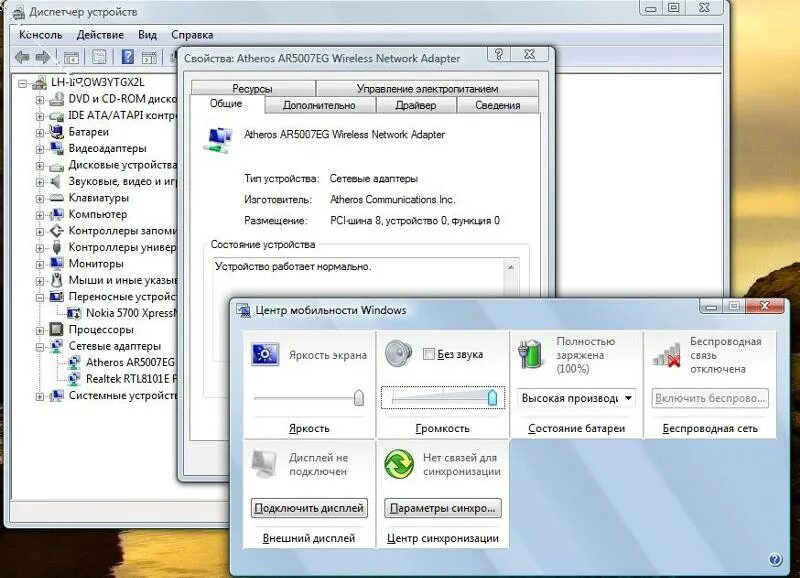Click the Дисковые устройства drive icon
The image size is (800, 578).
(57, 166)
